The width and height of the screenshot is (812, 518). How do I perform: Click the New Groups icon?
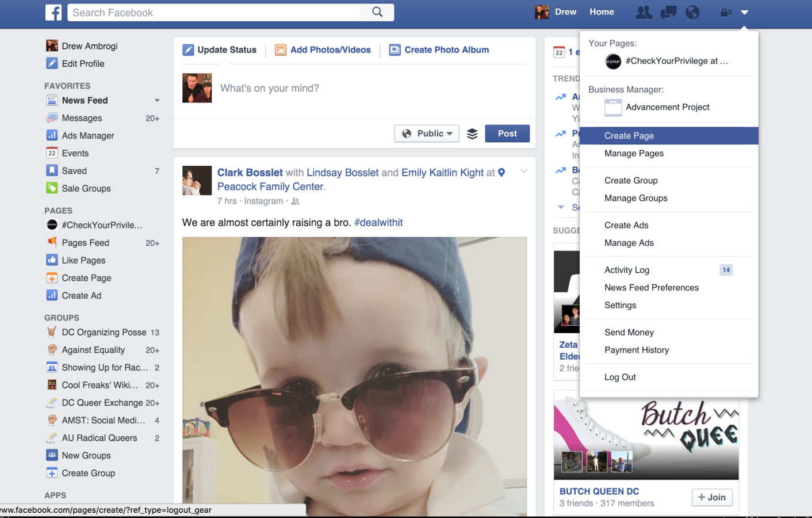pos(52,455)
